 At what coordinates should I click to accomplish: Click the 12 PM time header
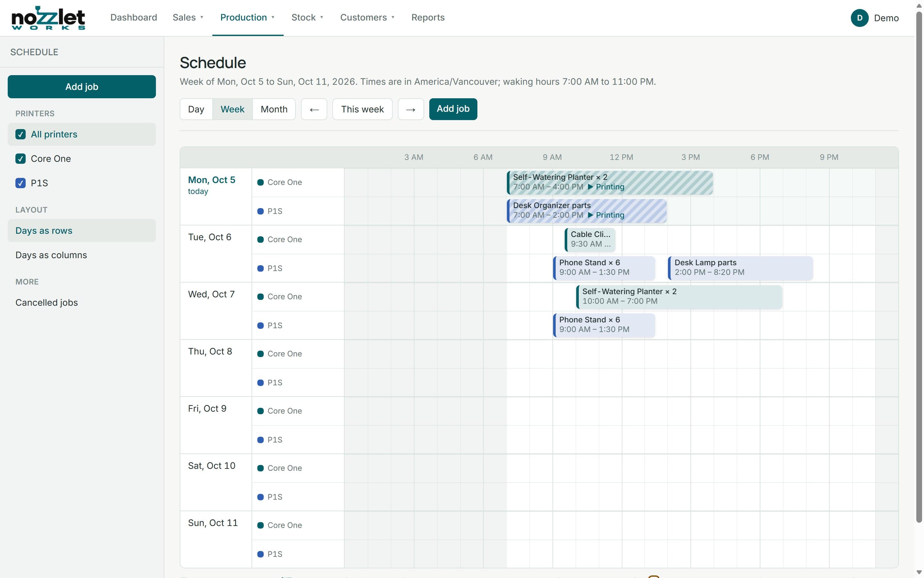click(x=621, y=157)
